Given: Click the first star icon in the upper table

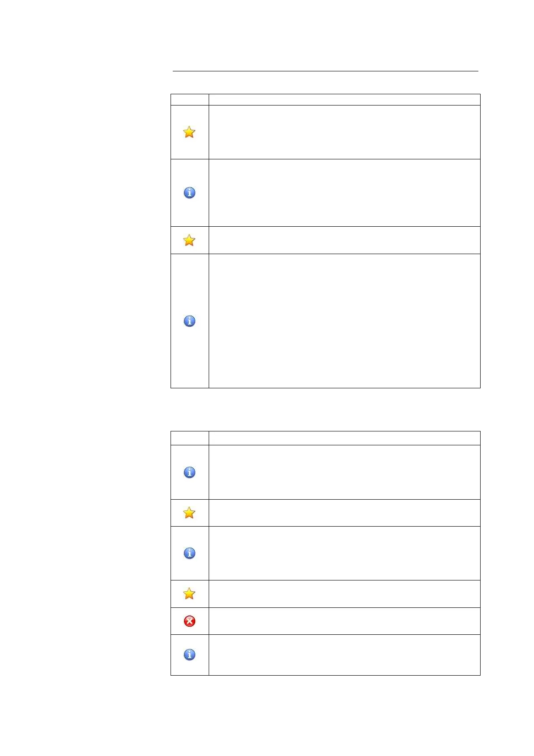Looking at the screenshot, I should [x=189, y=132].
